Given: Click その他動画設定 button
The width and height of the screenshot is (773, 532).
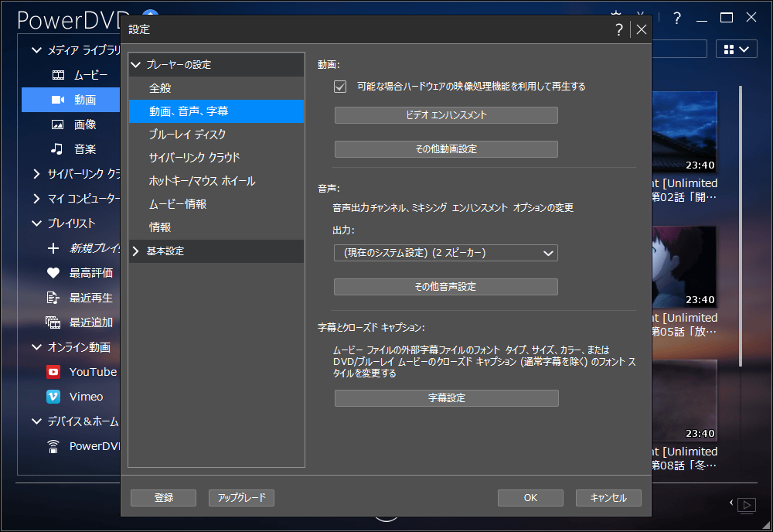Looking at the screenshot, I should [446, 149].
